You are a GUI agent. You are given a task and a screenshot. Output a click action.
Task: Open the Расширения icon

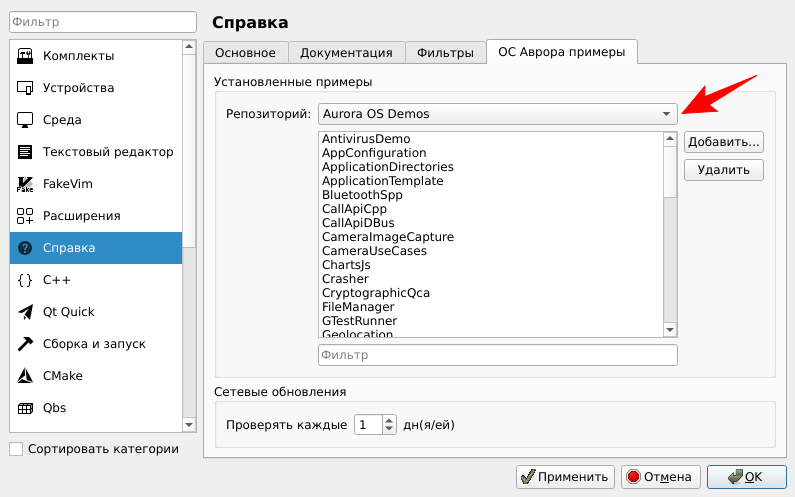pos(25,216)
